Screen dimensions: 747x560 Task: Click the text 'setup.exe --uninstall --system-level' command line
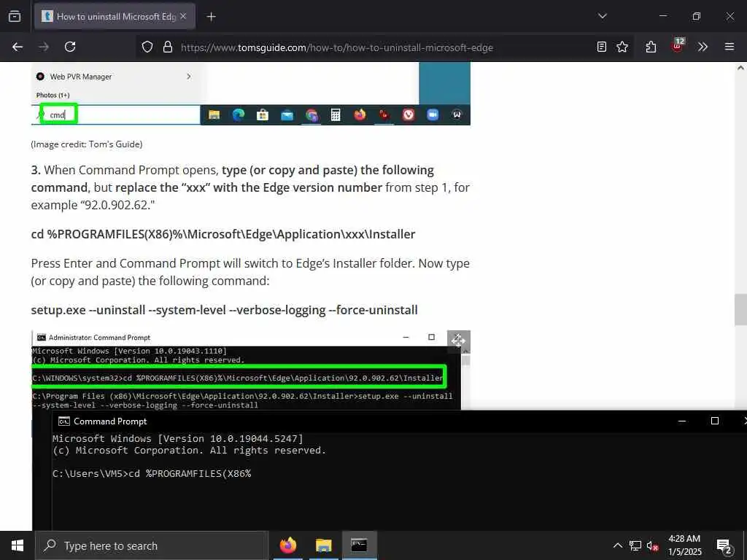click(x=225, y=310)
